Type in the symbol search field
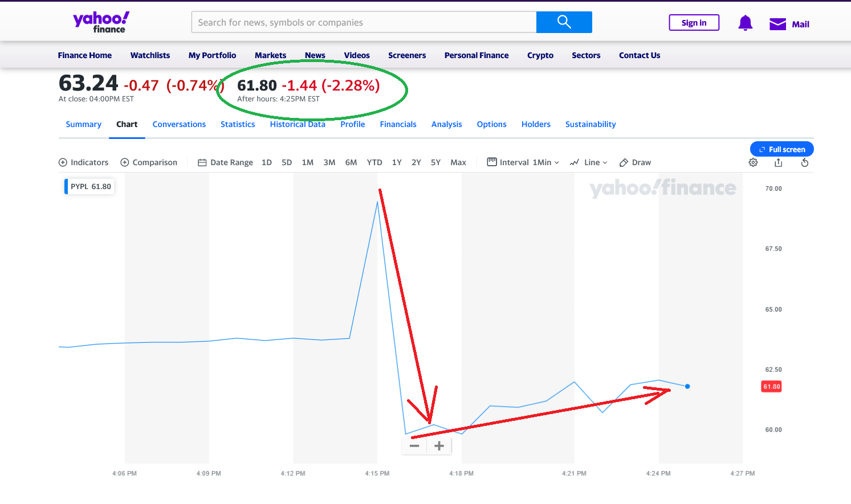This screenshot has width=851, height=504. 364,22
